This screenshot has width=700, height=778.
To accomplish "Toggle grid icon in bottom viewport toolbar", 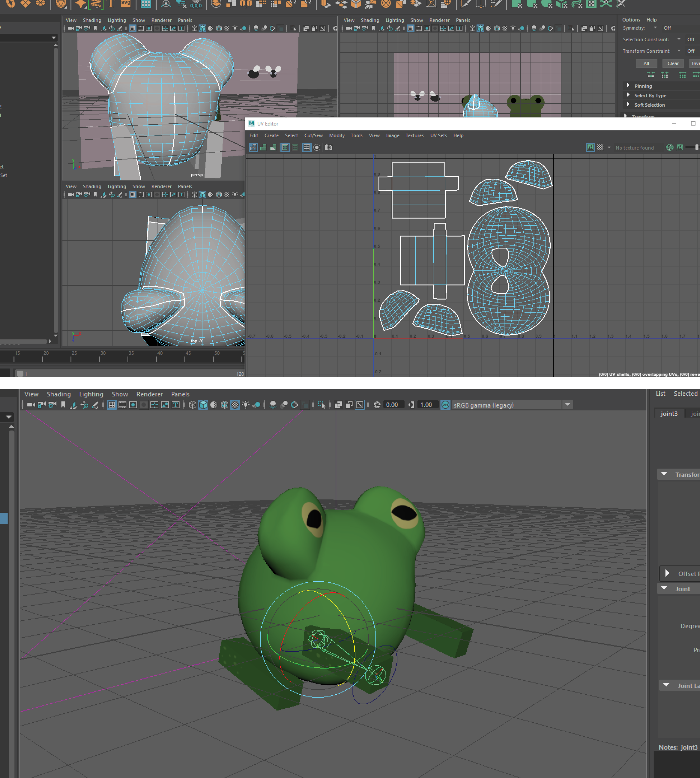I will pos(111,405).
